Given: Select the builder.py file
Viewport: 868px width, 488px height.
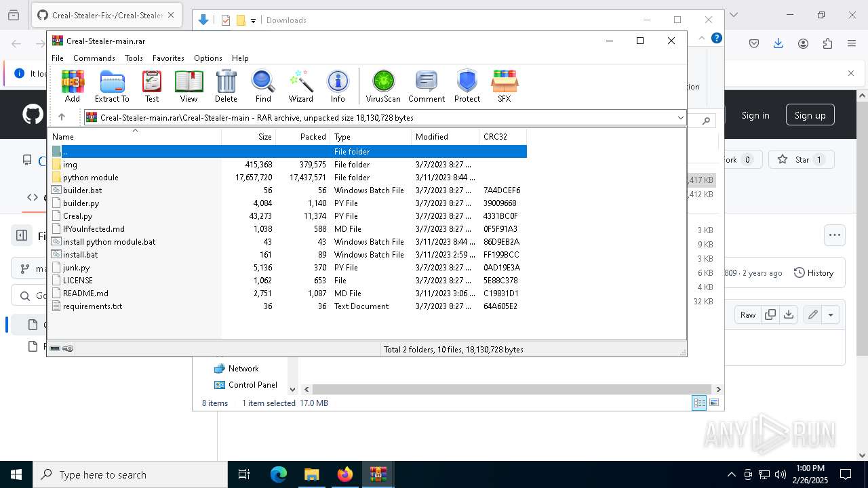Looking at the screenshot, I should pos(288,203).
